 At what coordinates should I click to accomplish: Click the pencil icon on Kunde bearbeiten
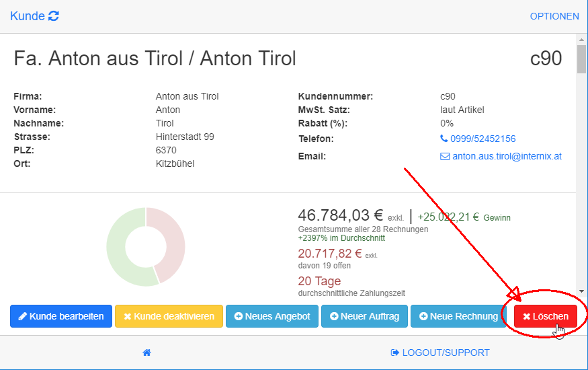[22, 316]
